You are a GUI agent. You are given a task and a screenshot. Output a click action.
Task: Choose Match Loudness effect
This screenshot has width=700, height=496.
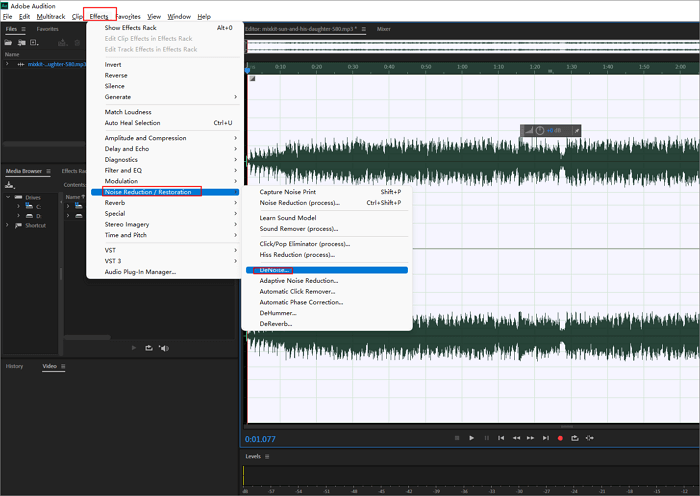165,112
